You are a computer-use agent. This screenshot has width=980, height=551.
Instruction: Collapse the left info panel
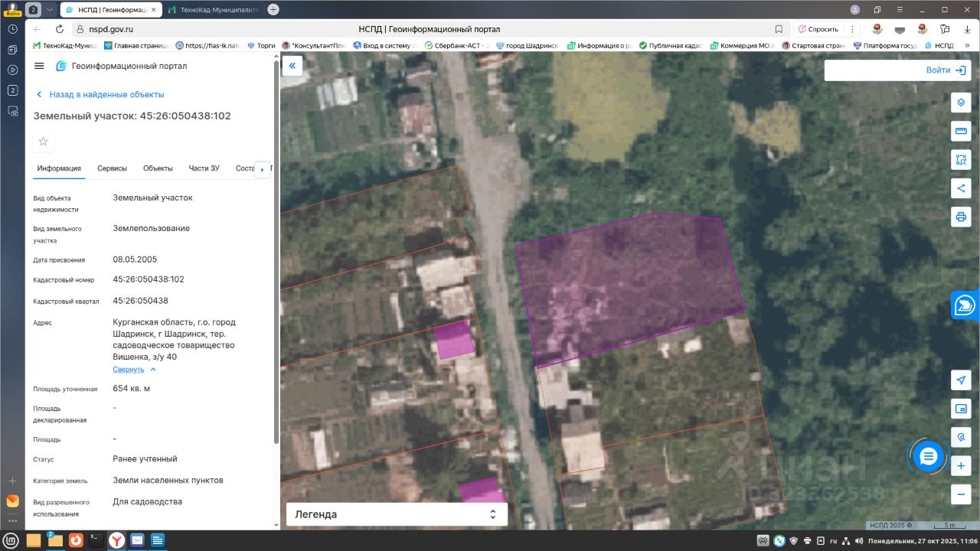292,66
